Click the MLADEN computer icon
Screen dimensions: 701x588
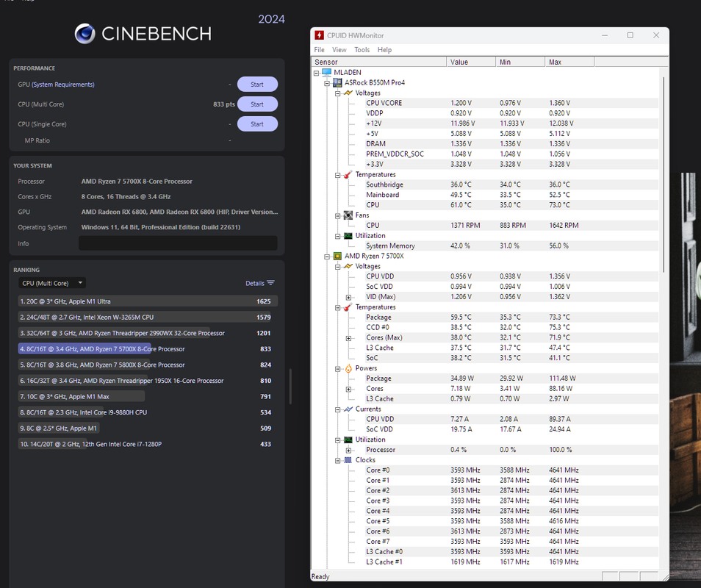tap(327, 73)
